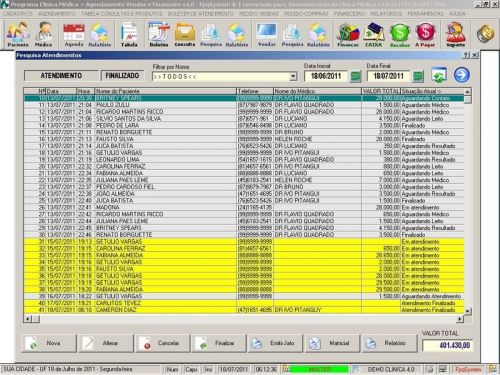The height and width of the screenshot is (375, 500).
Task: Click the blue arrow go icon
Action: tap(462, 75)
